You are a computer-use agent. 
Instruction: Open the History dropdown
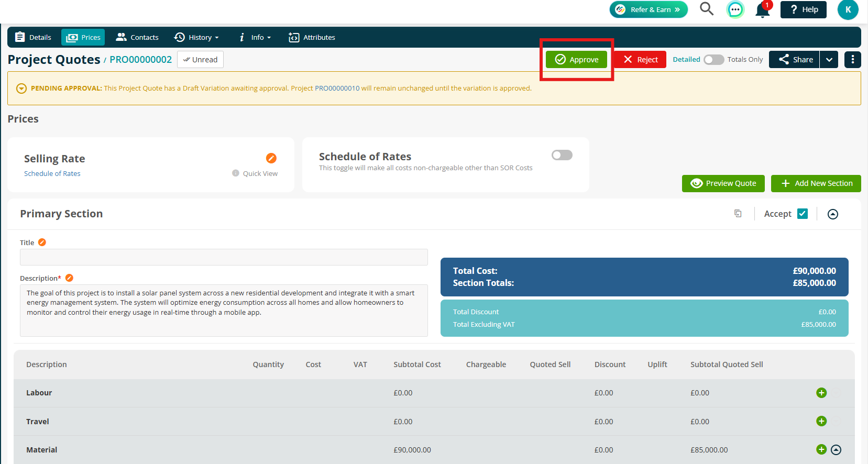pyautogui.click(x=196, y=37)
